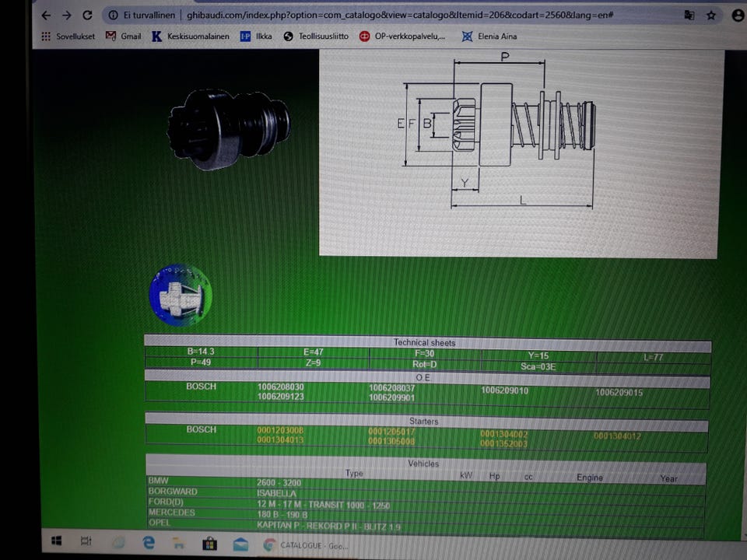This screenshot has width=747, height=560.
Task: Open the Keskisuomalainen bookmark
Action: click(x=191, y=37)
